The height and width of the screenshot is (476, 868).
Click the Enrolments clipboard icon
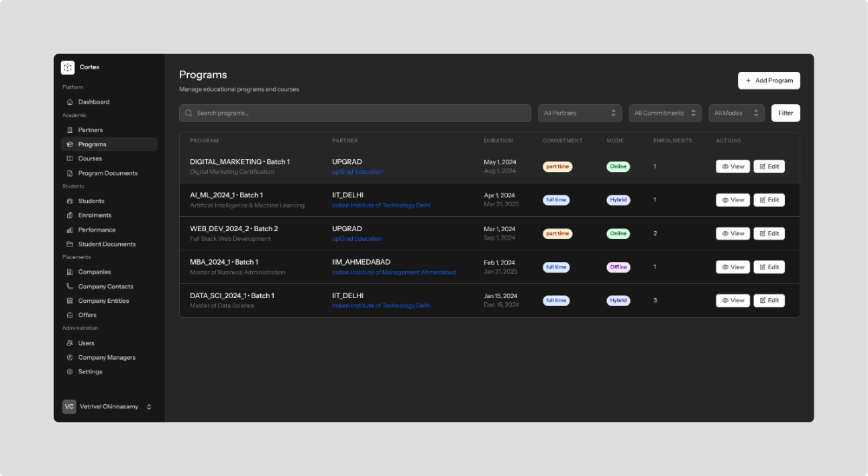(70, 216)
